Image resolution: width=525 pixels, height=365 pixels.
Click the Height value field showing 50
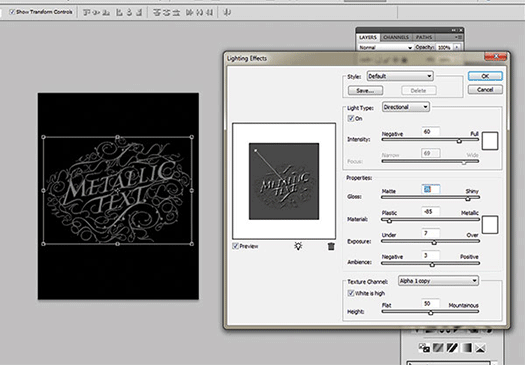pos(431,303)
